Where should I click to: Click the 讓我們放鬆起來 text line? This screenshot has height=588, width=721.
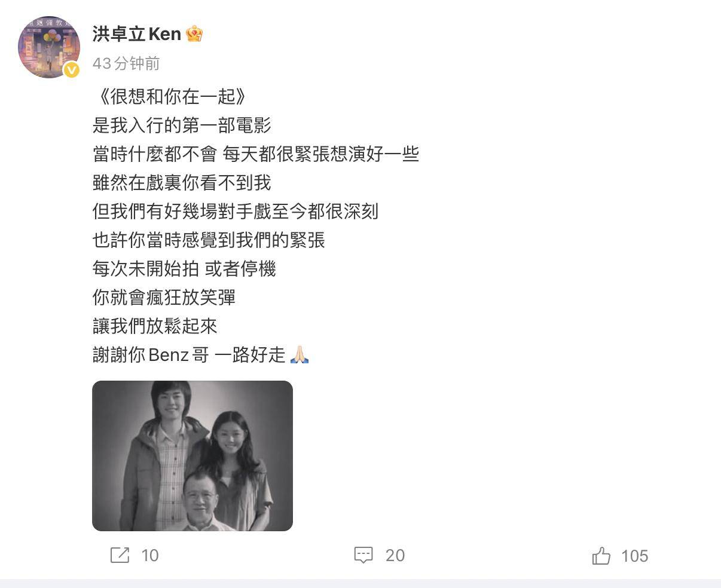pos(155,326)
